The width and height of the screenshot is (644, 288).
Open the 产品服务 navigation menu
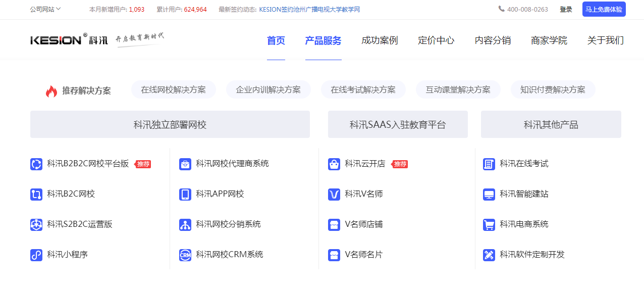(323, 40)
